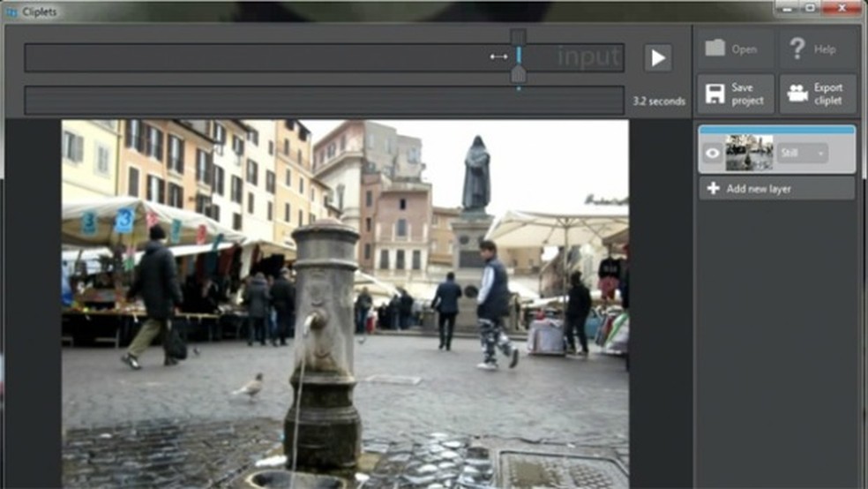Screen dimensions: 868x489
Task: Minimize the Cliplets window
Action: tap(788, 8)
